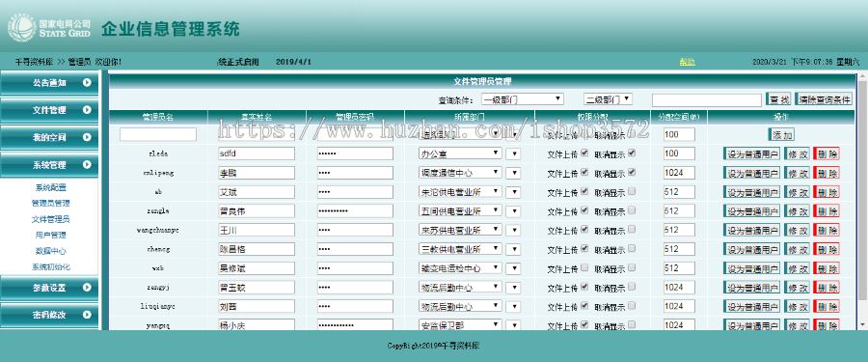Screen dimensions: 868x362
Task: Check 取消显示 for liuqianyc row
Action: coord(632,306)
